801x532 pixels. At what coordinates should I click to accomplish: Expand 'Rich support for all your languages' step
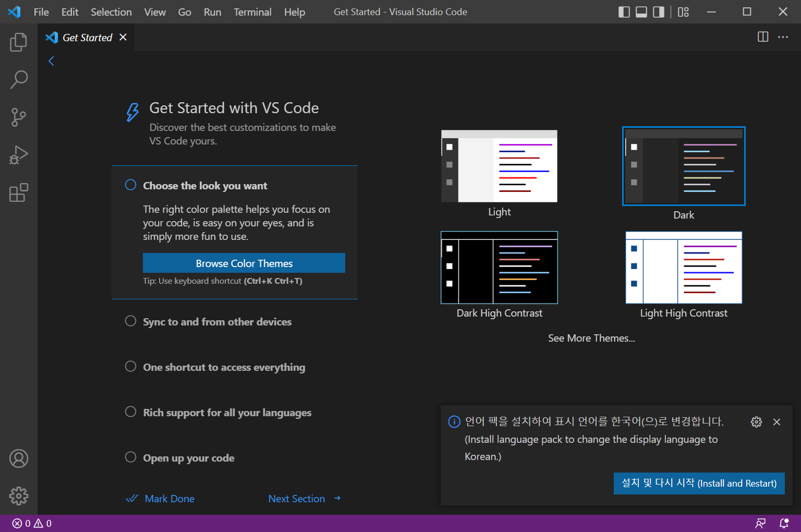(x=227, y=413)
